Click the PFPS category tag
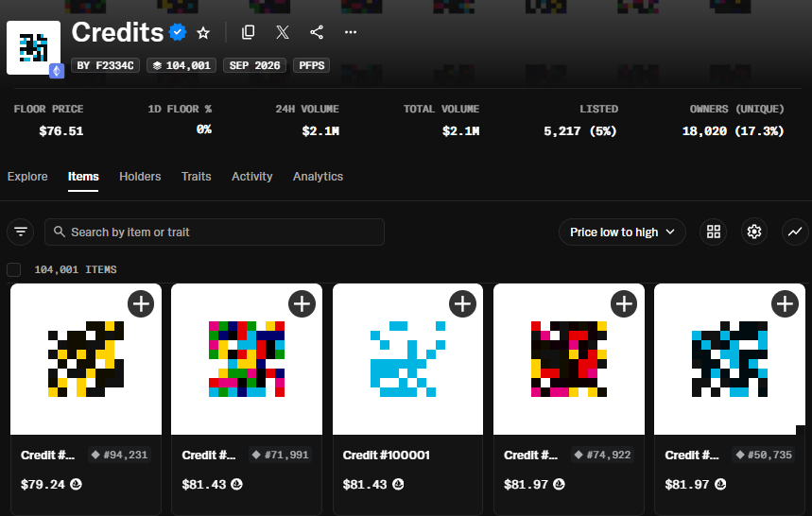 point(312,65)
